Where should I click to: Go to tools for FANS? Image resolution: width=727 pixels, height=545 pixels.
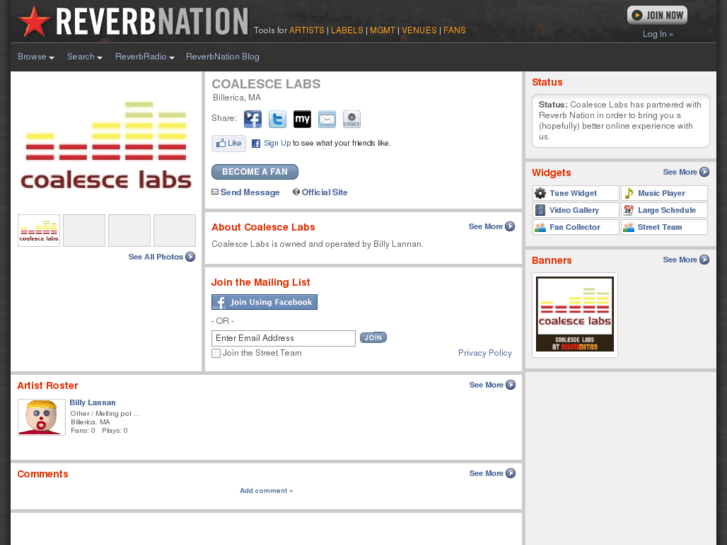point(454,31)
